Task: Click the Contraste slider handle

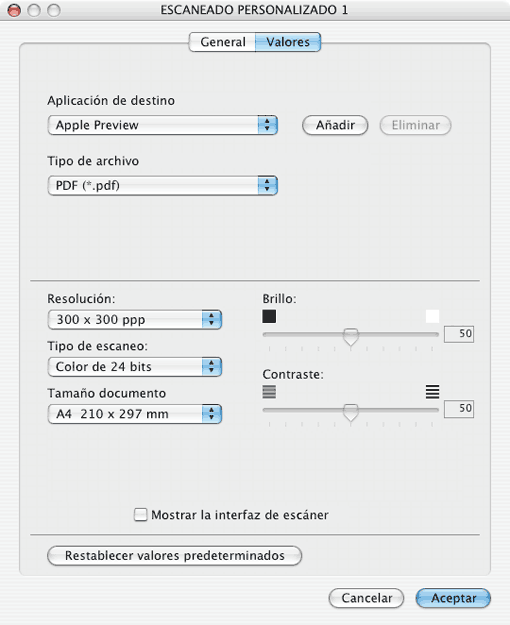Action: tap(351, 412)
